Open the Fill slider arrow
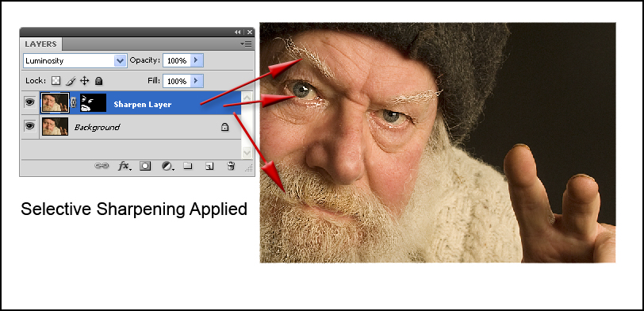The width and height of the screenshot is (644, 311). [197, 81]
